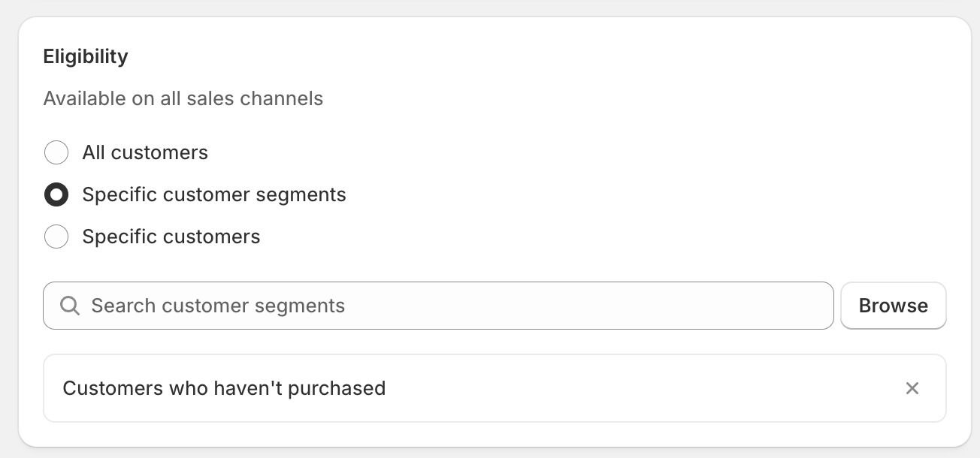980x458 pixels.
Task: Click the filled radio dot for segments
Action: pyautogui.click(x=56, y=194)
